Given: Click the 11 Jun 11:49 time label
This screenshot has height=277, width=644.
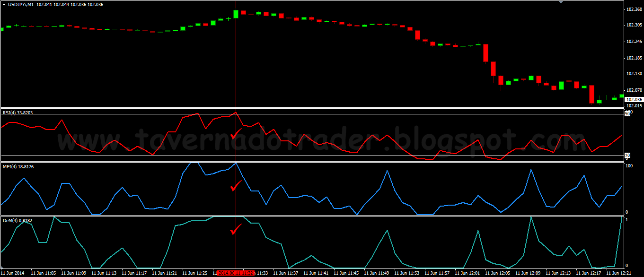Looking at the screenshot, I should pos(376,273).
